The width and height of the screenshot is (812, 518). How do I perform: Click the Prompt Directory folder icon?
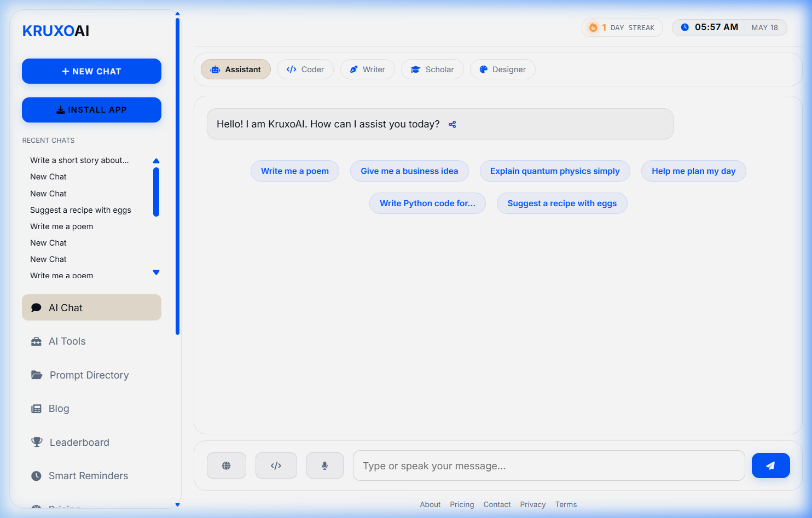coord(37,375)
